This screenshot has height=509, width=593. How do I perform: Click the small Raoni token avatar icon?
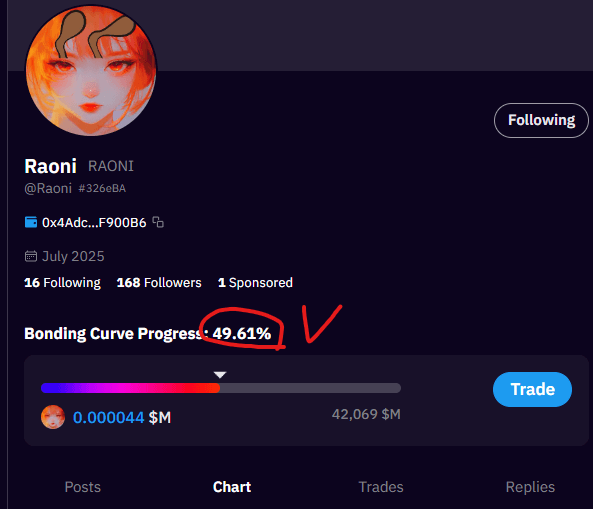[53, 417]
